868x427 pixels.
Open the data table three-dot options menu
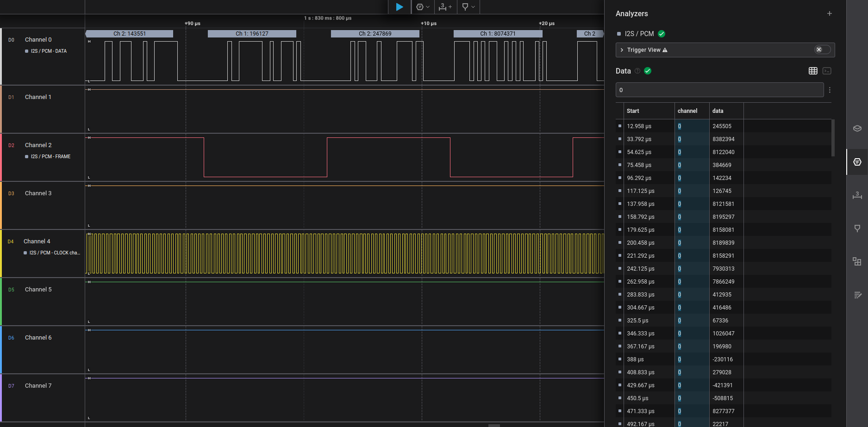[x=830, y=90]
